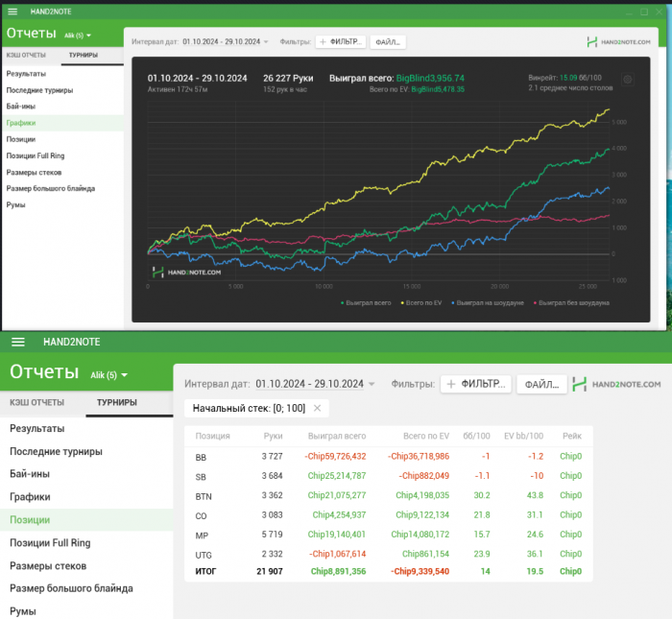Click Hand2Note.com logo above the positions table

coord(615,384)
